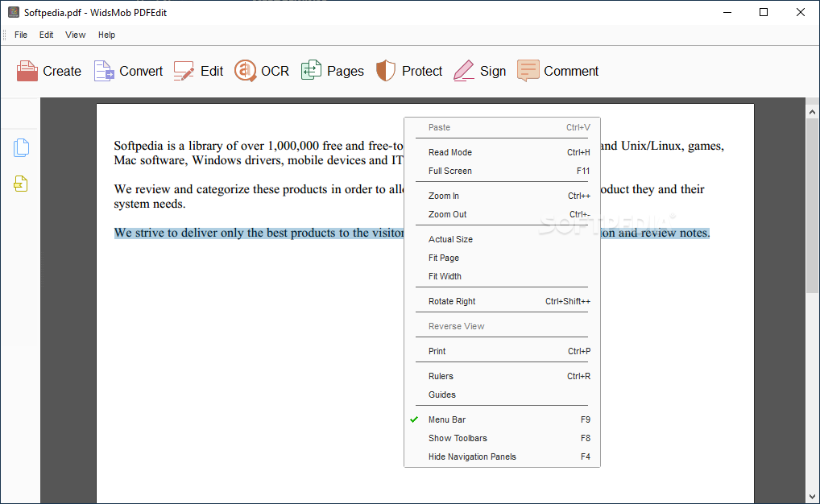The width and height of the screenshot is (820, 504).
Task: Select Fit Page menu entry
Action: (x=502, y=258)
